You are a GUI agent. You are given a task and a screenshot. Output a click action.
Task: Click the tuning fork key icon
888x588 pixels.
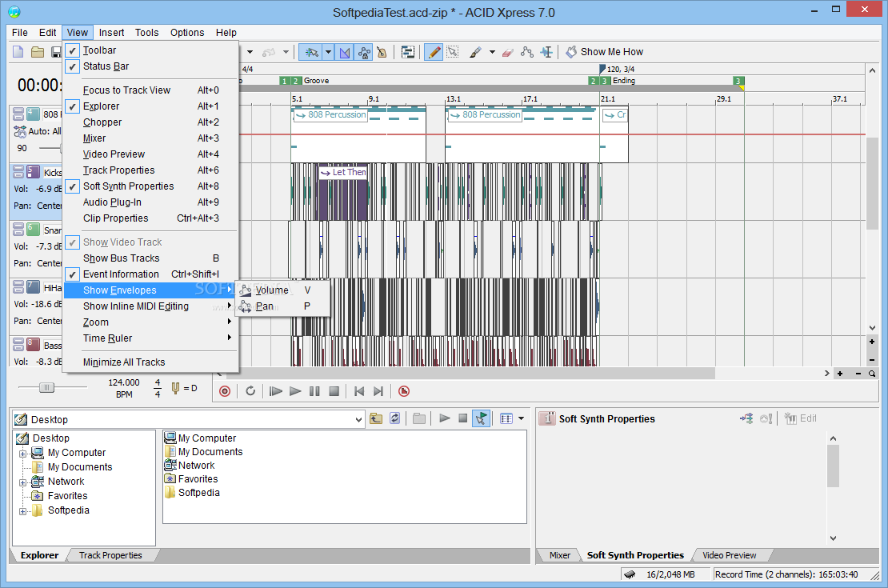click(175, 388)
